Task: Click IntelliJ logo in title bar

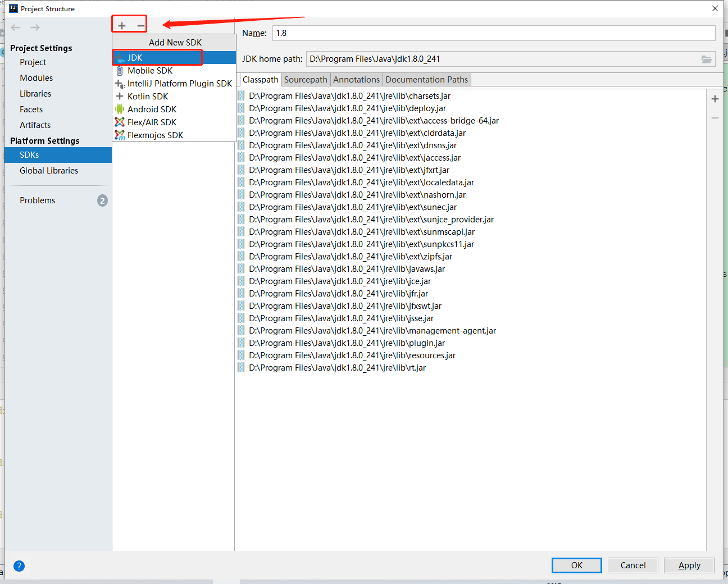Action: pos(13,8)
